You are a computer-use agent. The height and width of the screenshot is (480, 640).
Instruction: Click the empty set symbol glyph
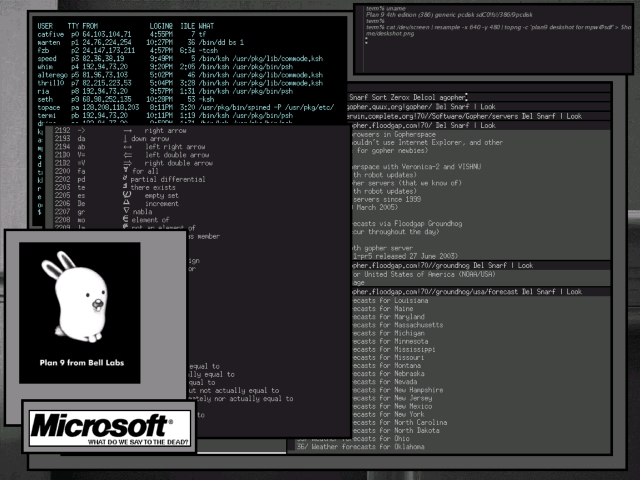(127, 196)
